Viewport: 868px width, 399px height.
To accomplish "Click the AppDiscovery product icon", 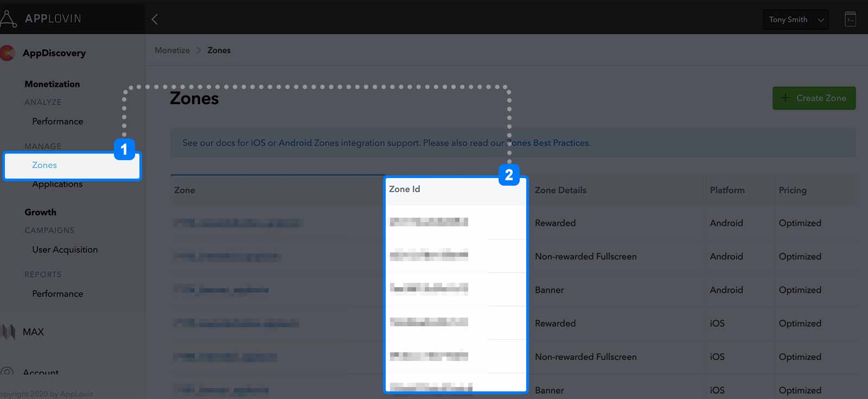I will click(7, 53).
